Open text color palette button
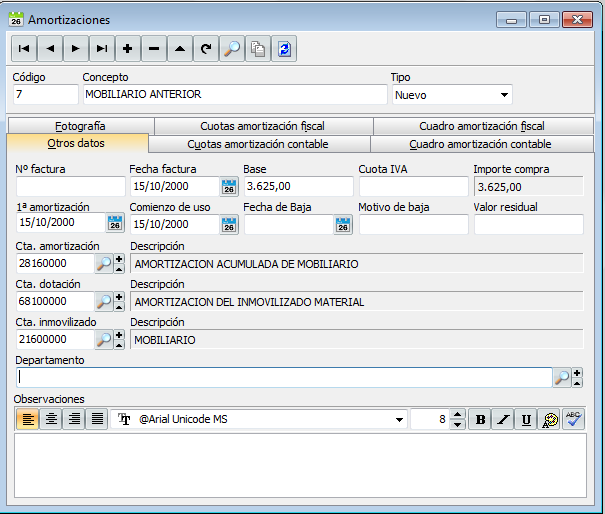The height and width of the screenshot is (514, 605). coord(549,419)
